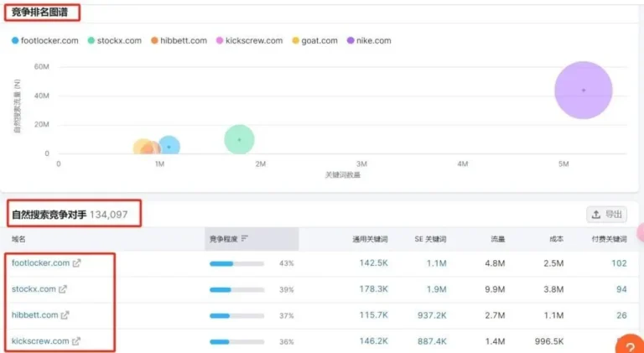Click the large purple nike.com bubble
This screenshot has width=644, height=353.
pyautogui.click(x=583, y=90)
